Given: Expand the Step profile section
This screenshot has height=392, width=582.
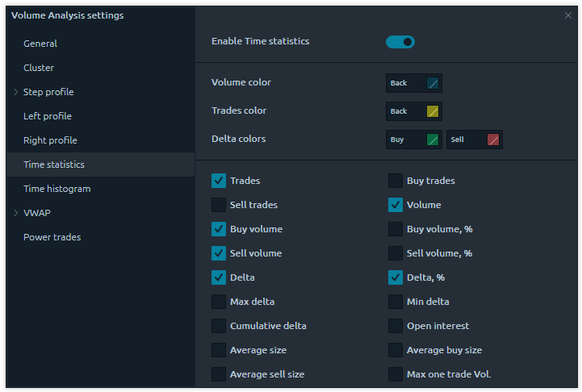Looking at the screenshot, I should (x=16, y=92).
